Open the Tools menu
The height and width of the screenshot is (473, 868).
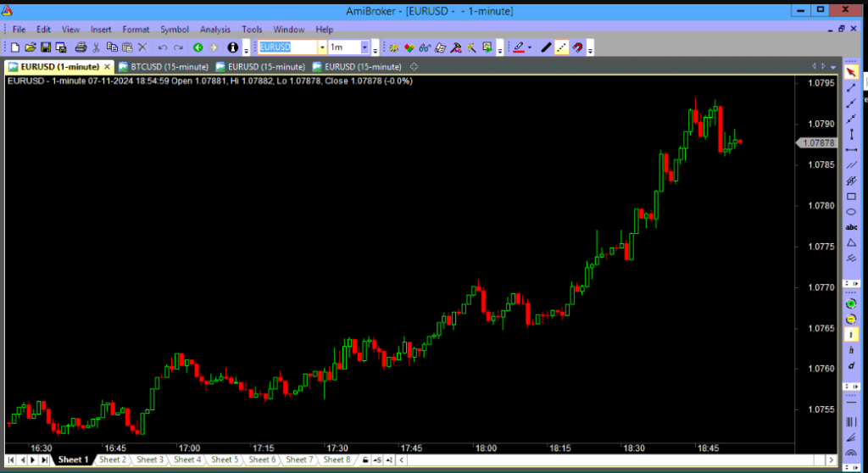(x=252, y=30)
